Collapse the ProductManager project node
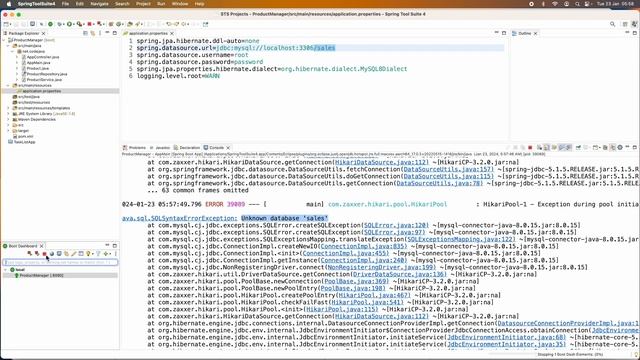This screenshot has width=640, height=360. point(4,40)
